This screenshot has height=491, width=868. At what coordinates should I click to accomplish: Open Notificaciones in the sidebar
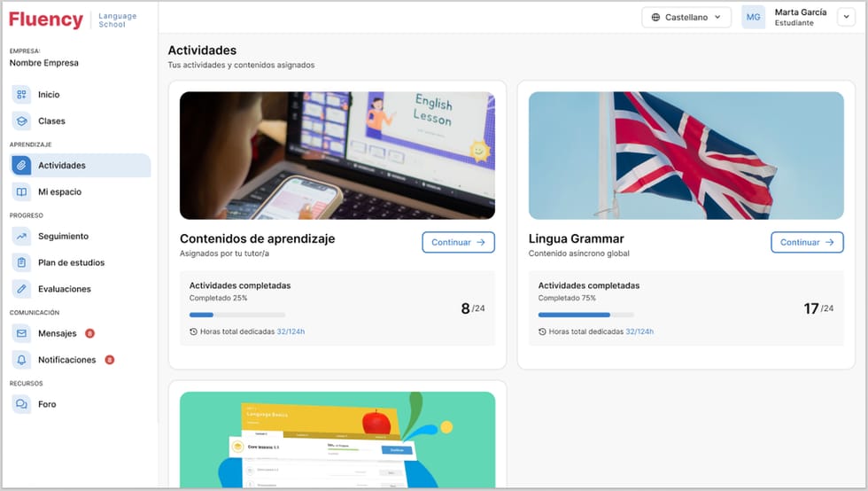pos(81,360)
